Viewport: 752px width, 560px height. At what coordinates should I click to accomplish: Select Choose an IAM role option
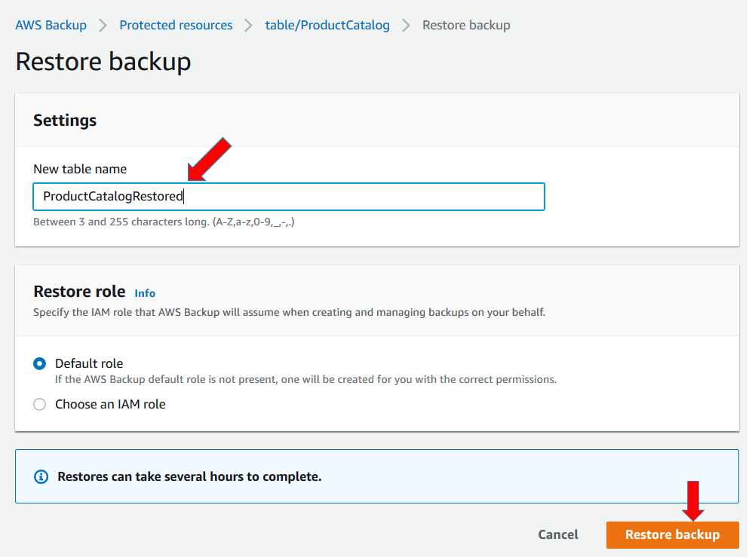click(x=40, y=404)
